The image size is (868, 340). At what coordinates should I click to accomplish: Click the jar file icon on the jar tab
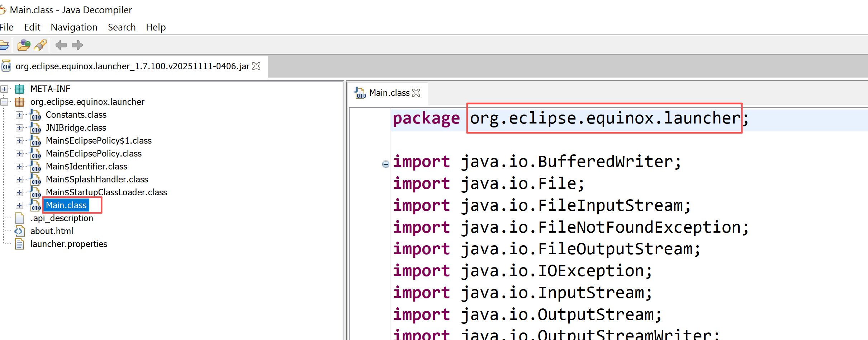pos(6,66)
